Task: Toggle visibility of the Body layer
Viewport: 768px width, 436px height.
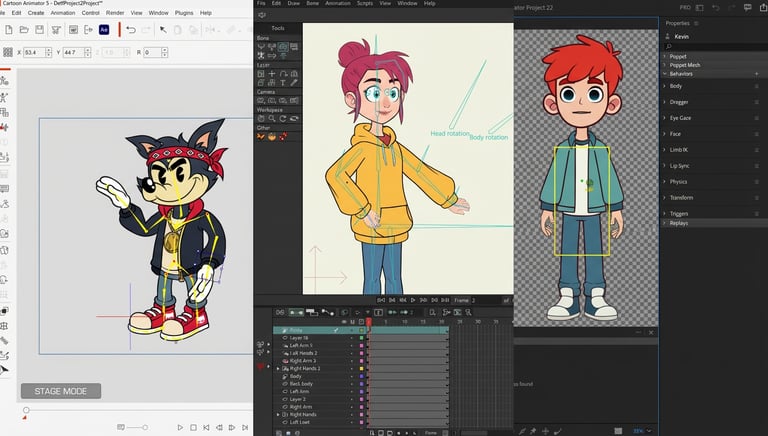Action: [x=352, y=376]
